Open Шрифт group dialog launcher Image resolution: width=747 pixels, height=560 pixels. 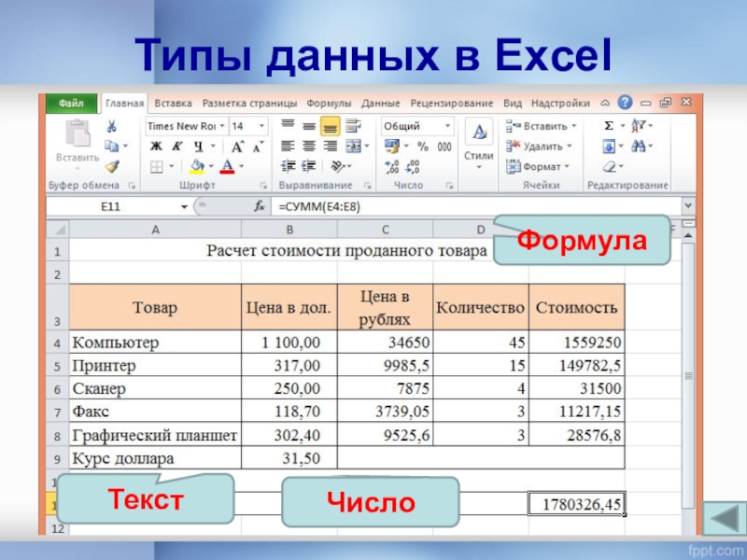click(263, 186)
